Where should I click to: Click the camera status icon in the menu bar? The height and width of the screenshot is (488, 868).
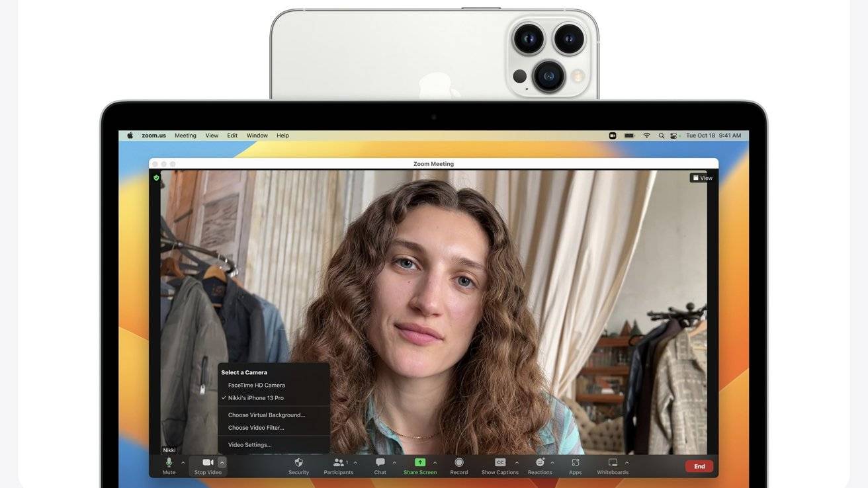pos(613,136)
